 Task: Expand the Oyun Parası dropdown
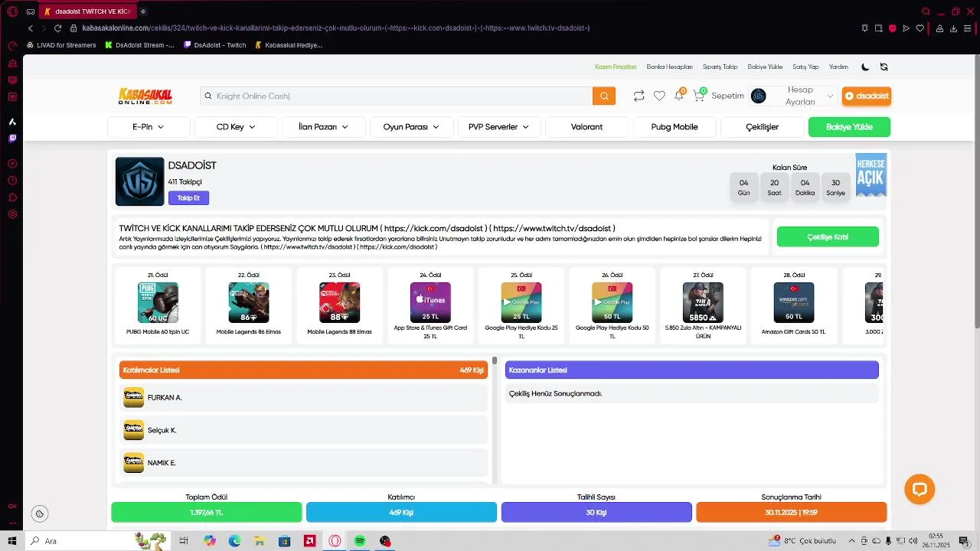[x=411, y=127]
